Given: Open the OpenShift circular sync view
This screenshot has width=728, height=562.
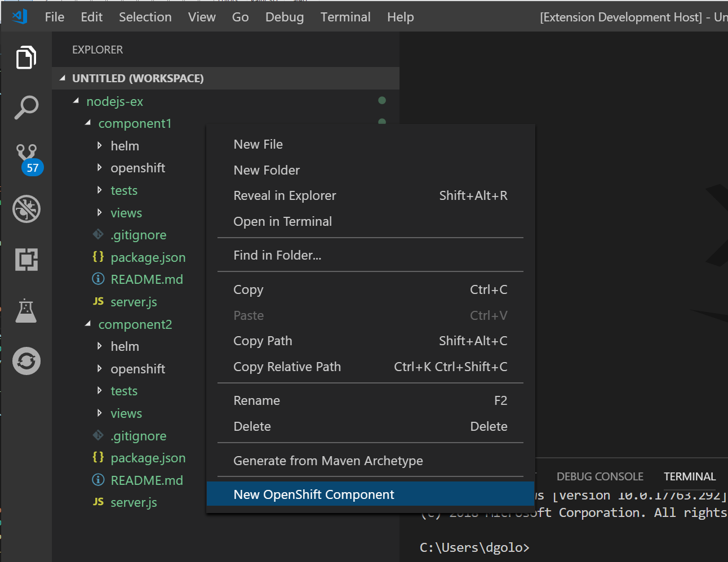Looking at the screenshot, I should [26, 361].
